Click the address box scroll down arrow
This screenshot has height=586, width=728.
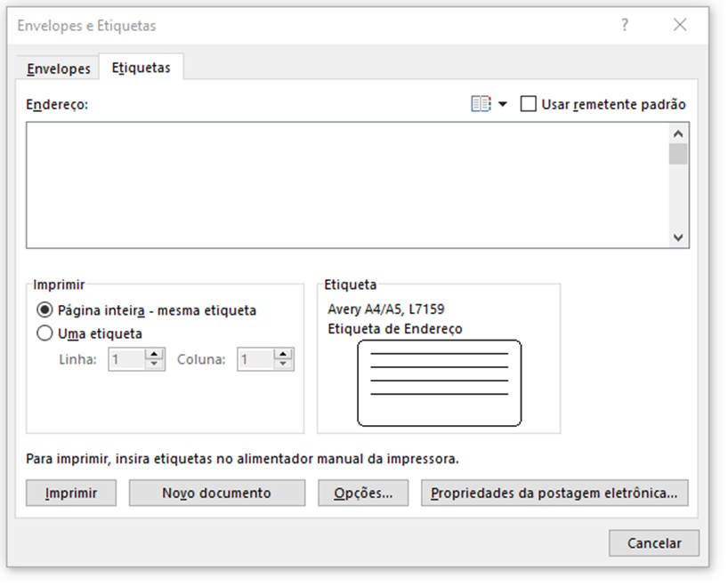click(x=678, y=237)
